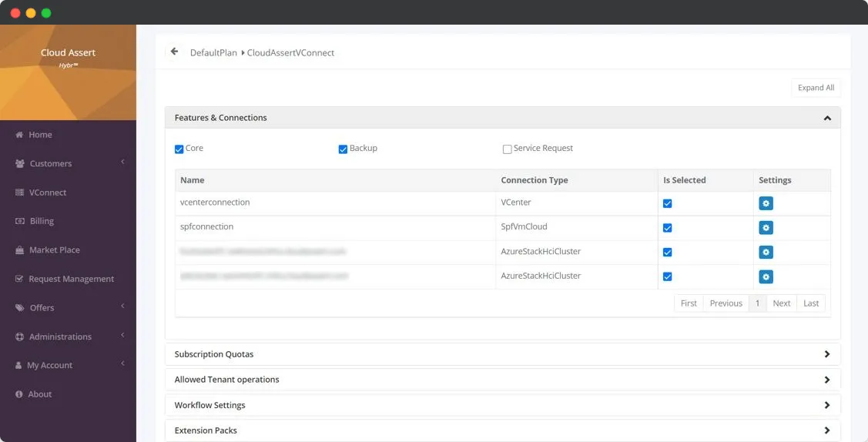The height and width of the screenshot is (442, 868).
Task: Click the back arrow next to DefaultPlan
Action: (174, 52)
